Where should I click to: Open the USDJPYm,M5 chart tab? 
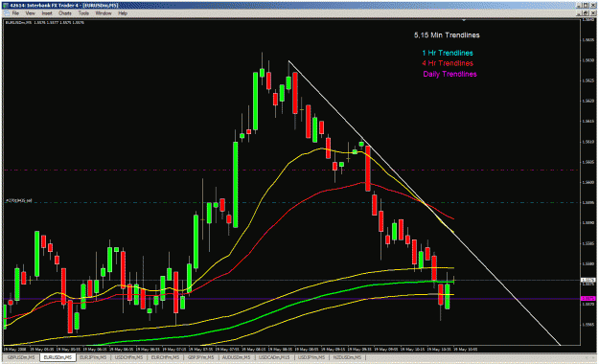(311, 357)
